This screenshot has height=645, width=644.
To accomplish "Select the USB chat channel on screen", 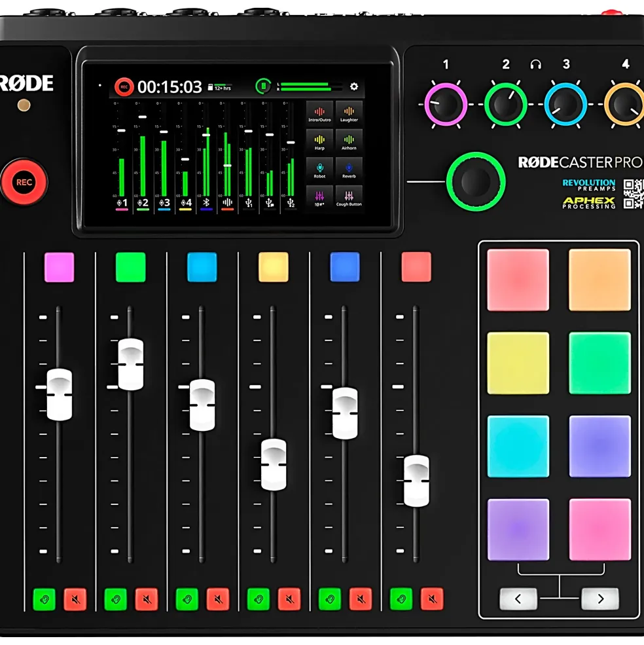I will 270,203.
